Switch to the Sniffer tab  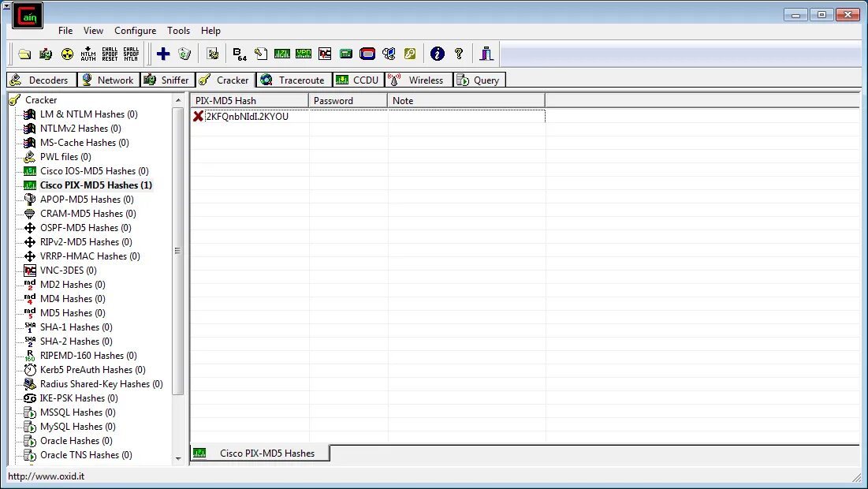167,80
